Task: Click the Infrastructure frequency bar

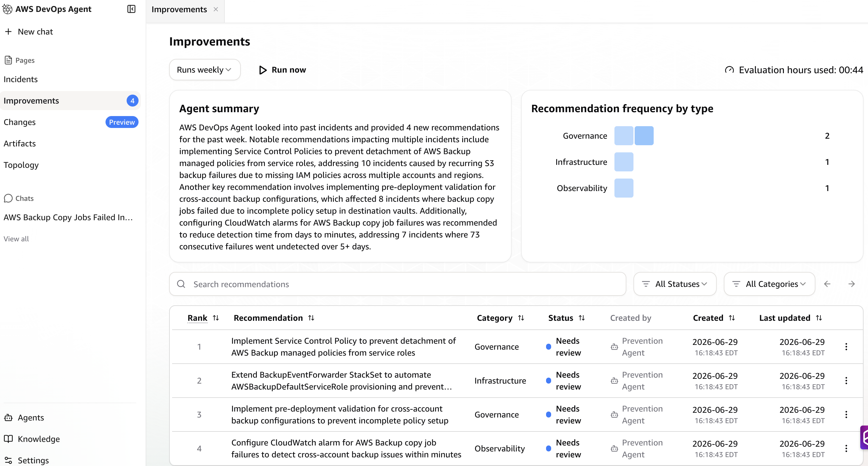Action: coord(624,162)
